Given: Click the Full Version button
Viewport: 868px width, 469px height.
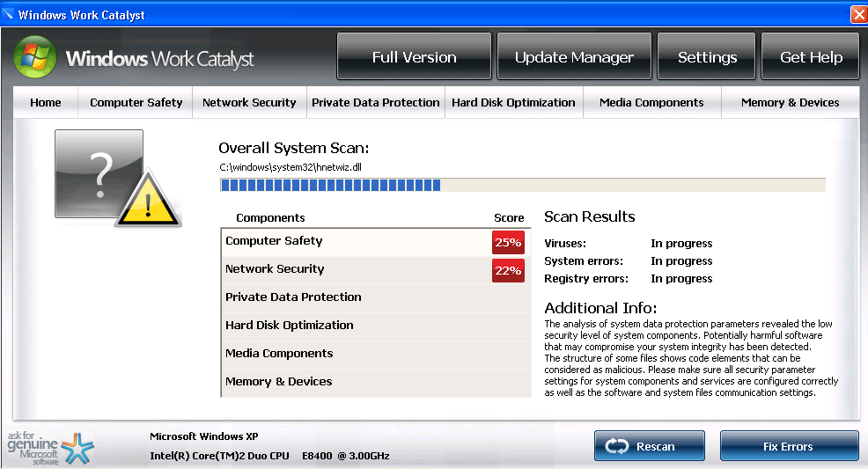Looking at the screenshot, I should pyautogui.click(x=414, y=57).
